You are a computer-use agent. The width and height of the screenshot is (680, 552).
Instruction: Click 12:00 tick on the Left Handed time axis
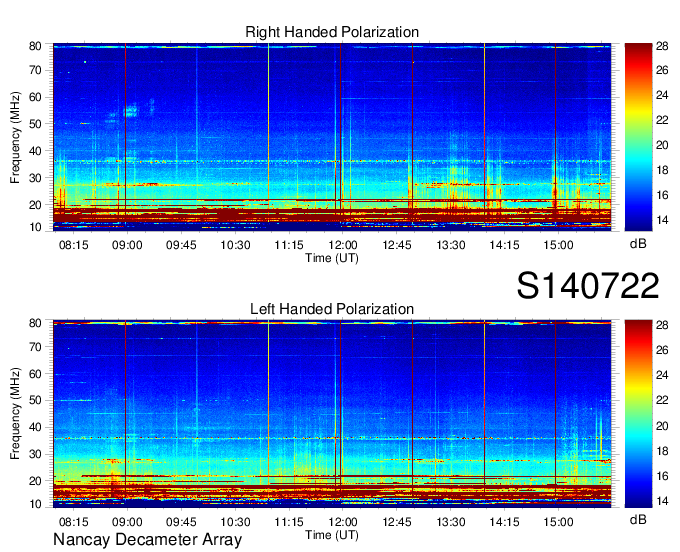click(343, 522)
